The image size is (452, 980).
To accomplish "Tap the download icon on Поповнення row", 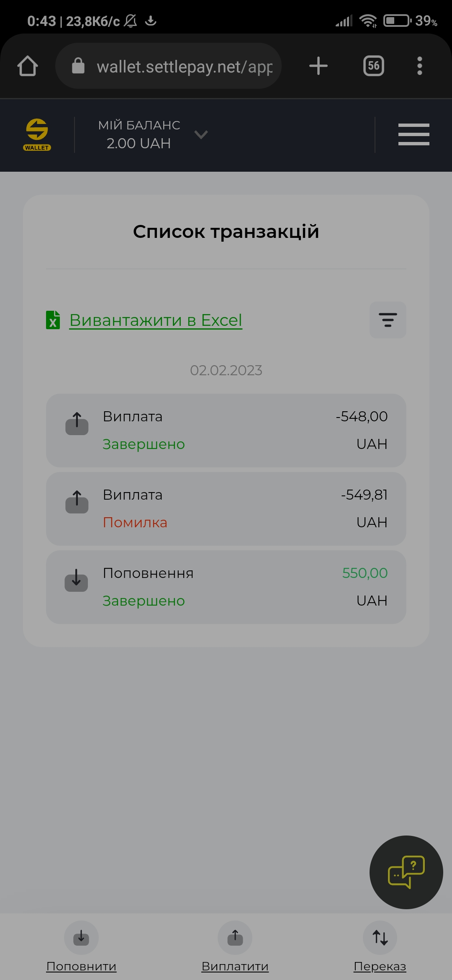I will (x=76, y=580).
